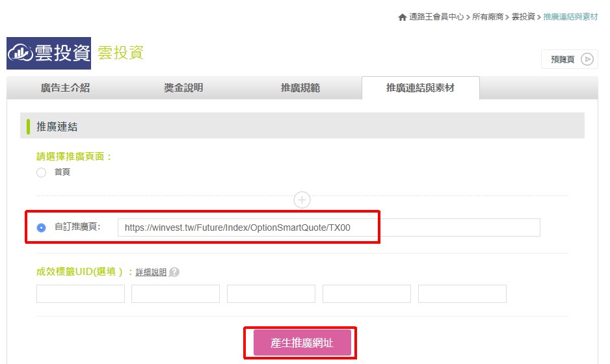Click the custom promotion URL input field

click(328, 227)
